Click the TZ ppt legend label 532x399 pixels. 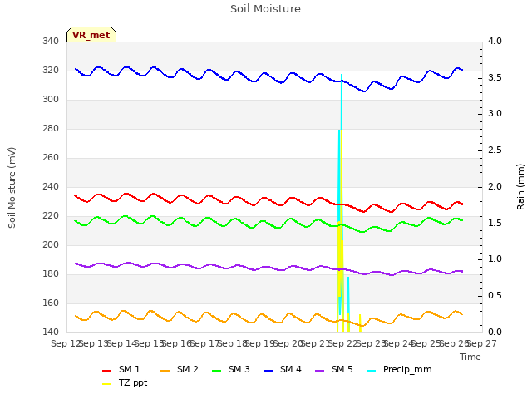(x=133, y=382)
